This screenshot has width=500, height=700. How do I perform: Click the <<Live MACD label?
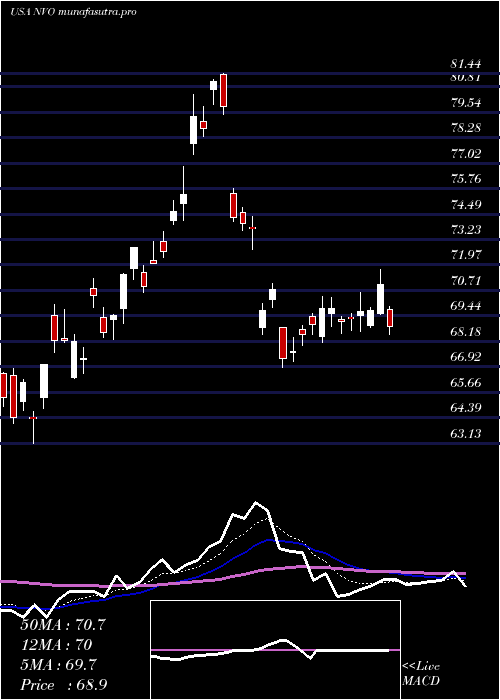pos(421,674)
